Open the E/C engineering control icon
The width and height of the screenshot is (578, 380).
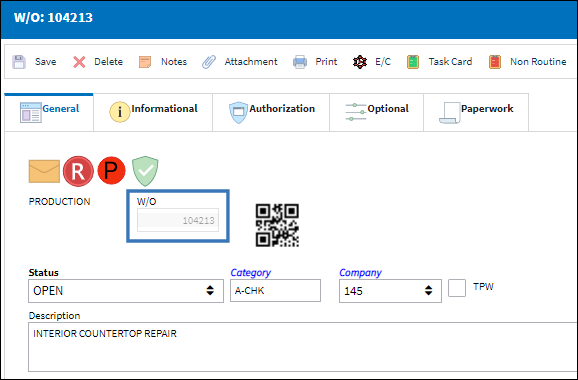[x=359, y=62]
